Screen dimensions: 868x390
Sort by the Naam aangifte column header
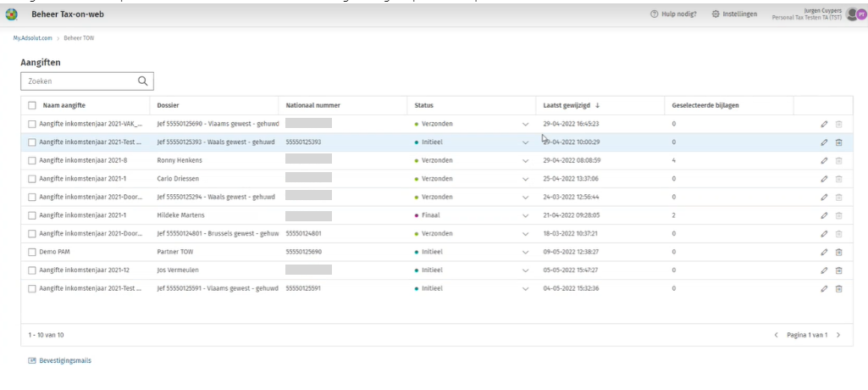63,105
